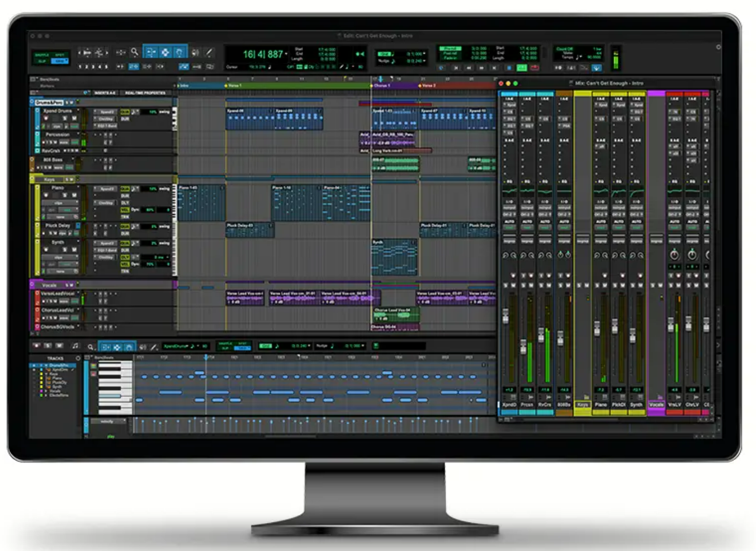
Task: Select the Selector tool in Edit toolbar
Action: [x=166, y=52]
